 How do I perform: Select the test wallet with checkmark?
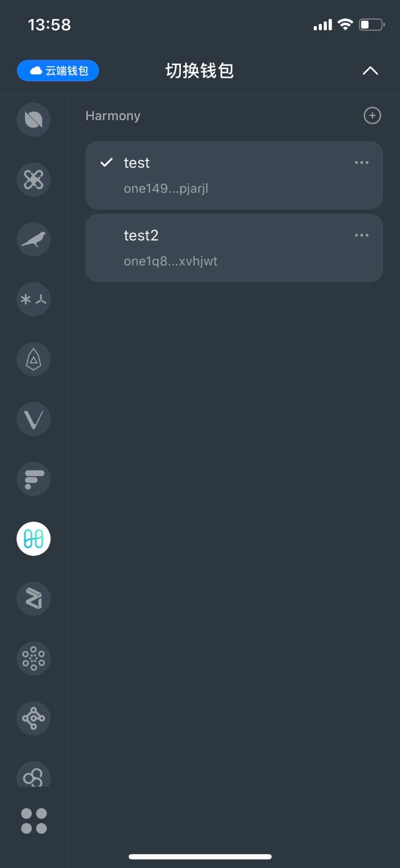pos(234,175)
